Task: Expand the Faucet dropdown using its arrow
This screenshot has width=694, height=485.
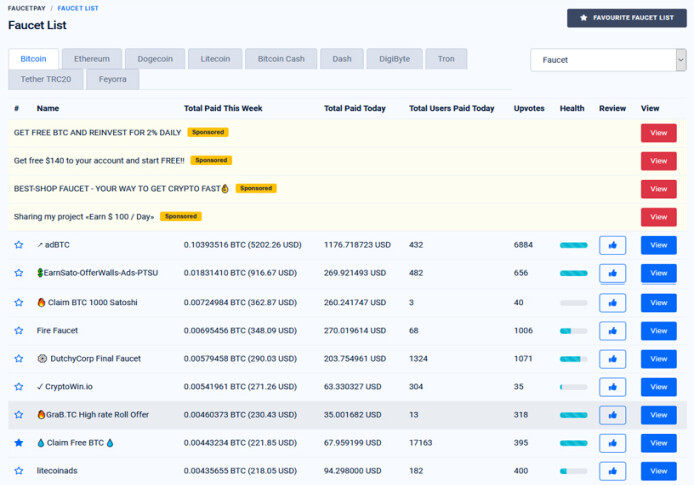Action: tap(681, 60)
